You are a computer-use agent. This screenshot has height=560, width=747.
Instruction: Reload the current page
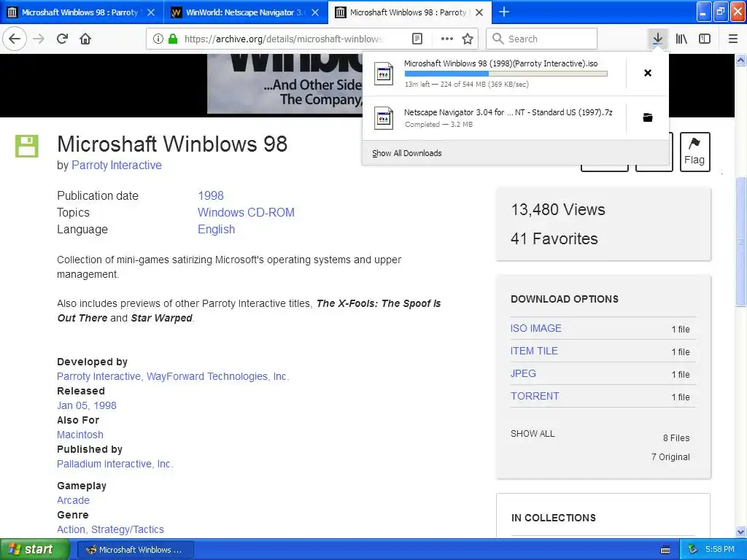pos(62,39)
